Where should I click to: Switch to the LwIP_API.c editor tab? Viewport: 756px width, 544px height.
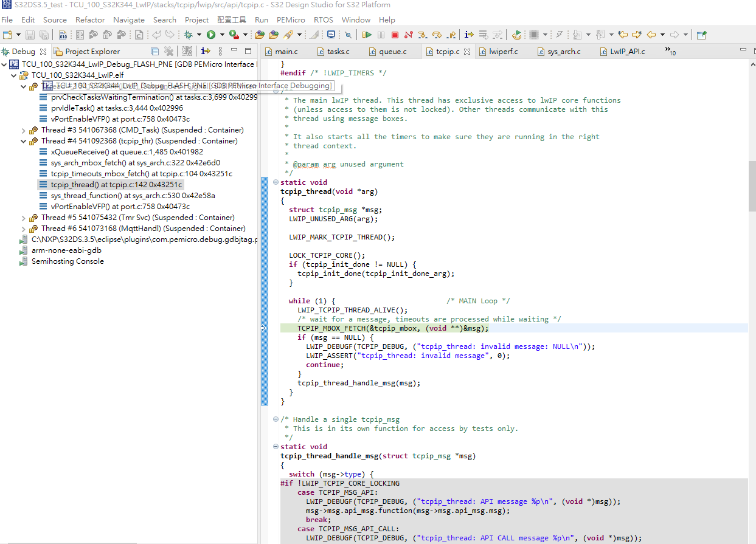[x=622, y=52]
